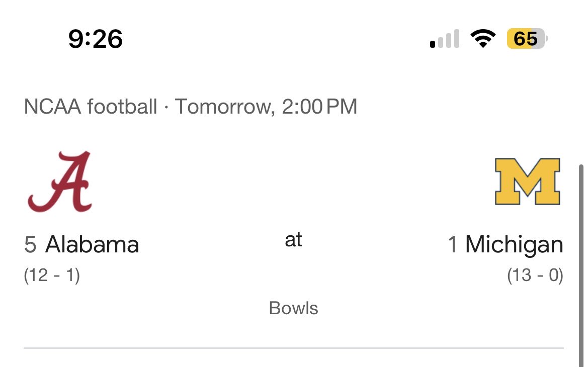Tap the Tomorrow, 2:00 PM game time
This screenshot has height=367, width=588.
[x=266, y=107]
